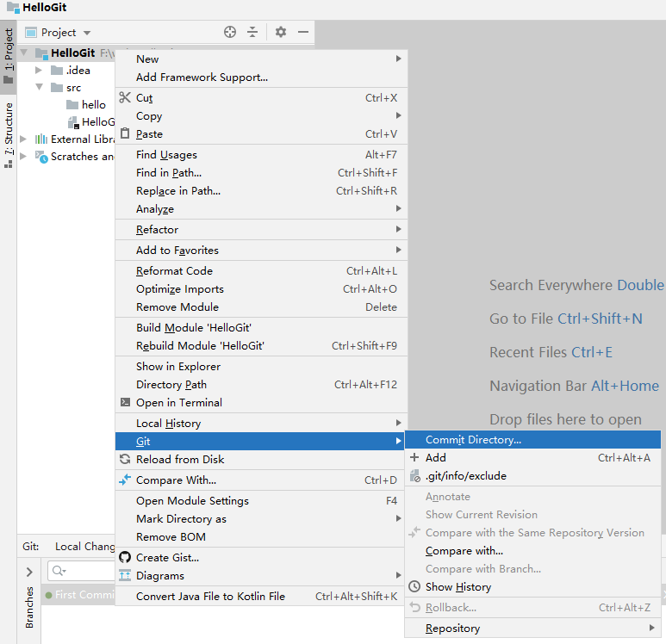Screen dimensions: 666x644
Task: Switch to Local Changes tab
Action: (x=85, y=546)
